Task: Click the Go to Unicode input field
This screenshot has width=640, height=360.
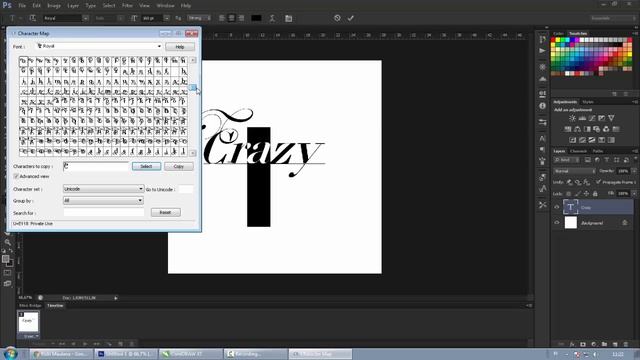Action: coord(185,189)
